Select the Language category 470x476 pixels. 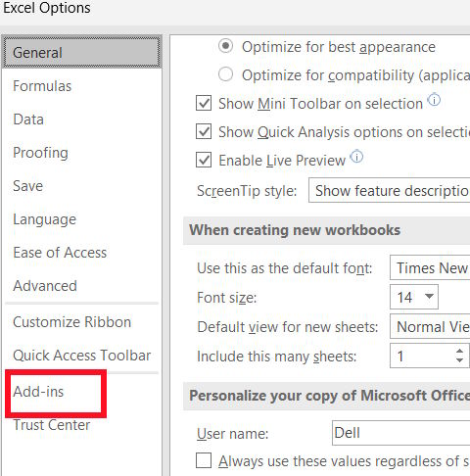pyautogui.click(x=45, y=219)
